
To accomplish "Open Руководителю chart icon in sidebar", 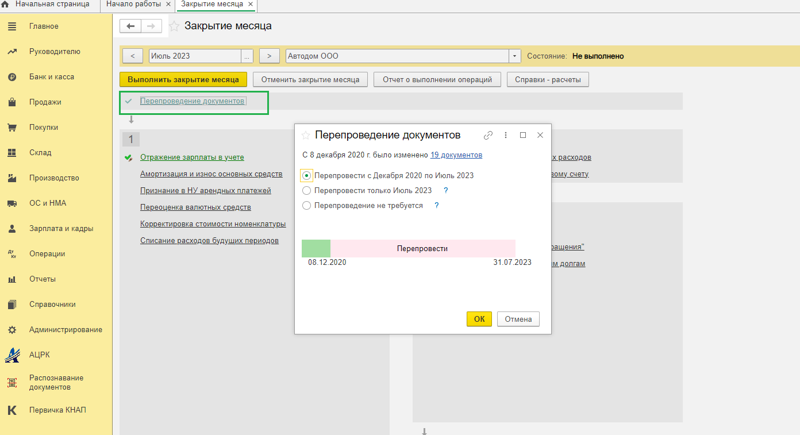I will 12,52.
